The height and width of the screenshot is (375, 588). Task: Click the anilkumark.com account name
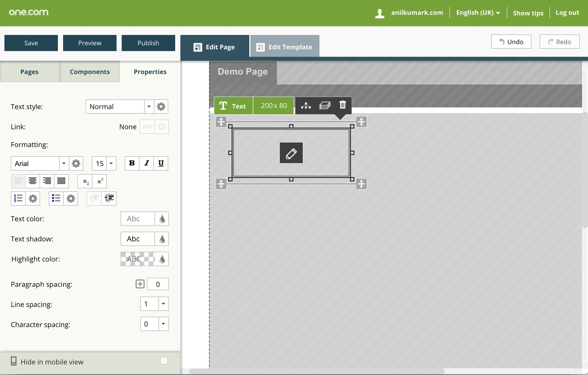click(417, 13)
